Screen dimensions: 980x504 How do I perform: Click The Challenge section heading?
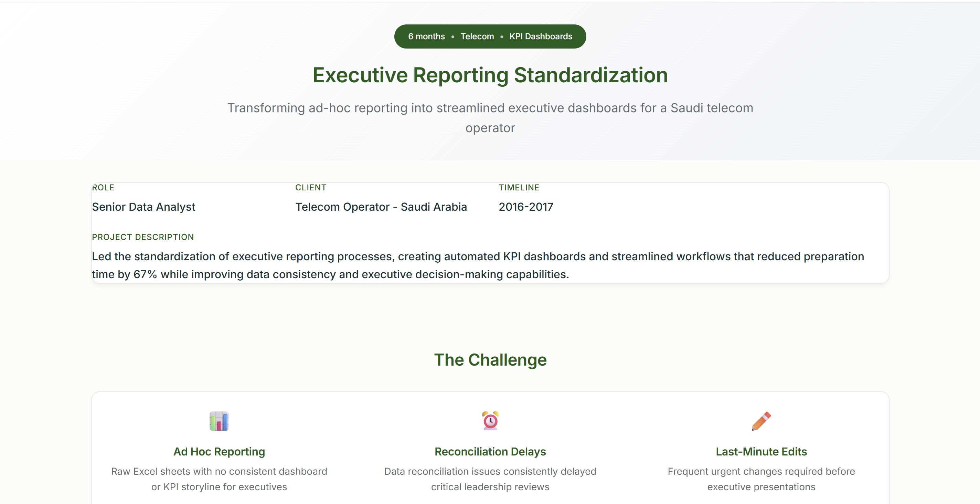tap(490, 360)
